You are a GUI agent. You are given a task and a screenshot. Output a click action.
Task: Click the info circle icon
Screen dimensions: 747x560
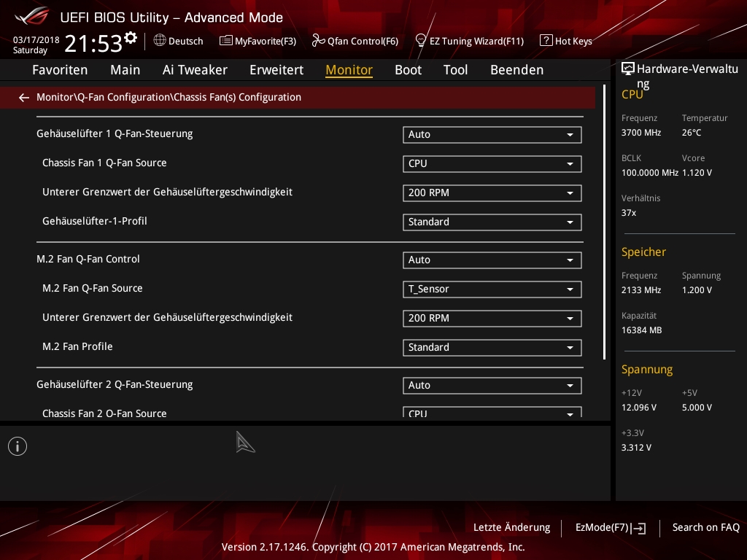tap(18, 446)
